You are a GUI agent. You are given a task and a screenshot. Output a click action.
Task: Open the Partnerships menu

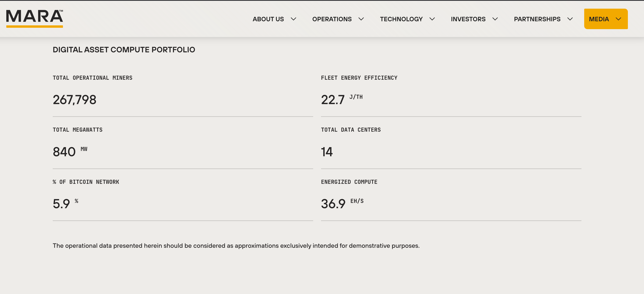(x=537, y=19)
